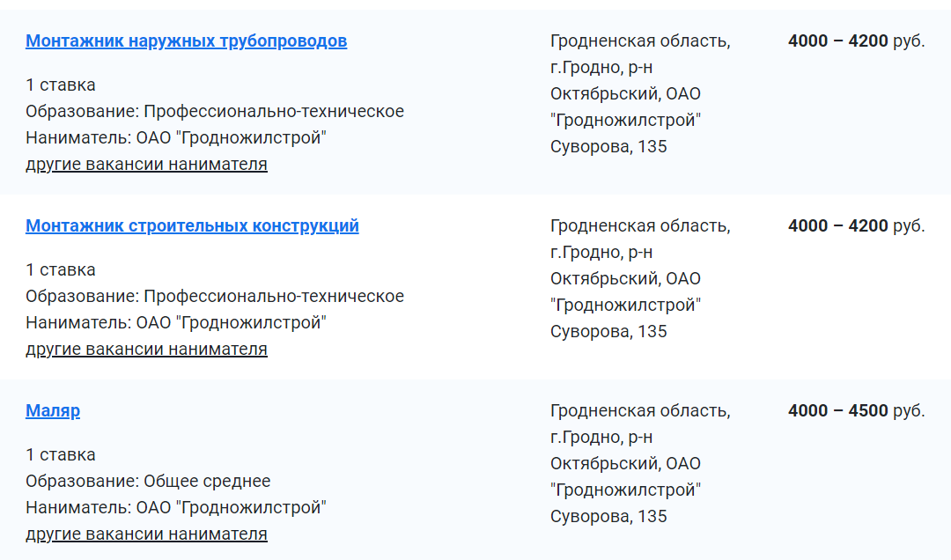This screenshot has width=951, height=560.
Task: Open the Монтажник наружных трубопроводов vacancy
Action: tap(186, 41)
